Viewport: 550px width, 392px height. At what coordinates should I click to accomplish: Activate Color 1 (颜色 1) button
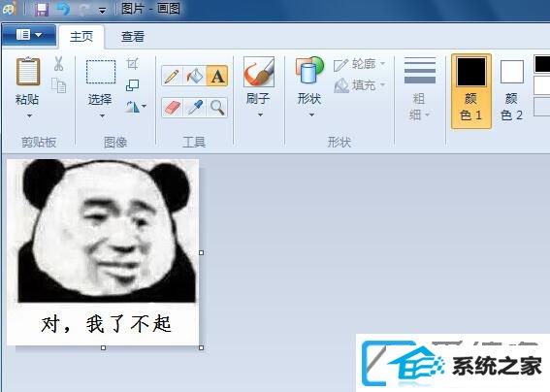[x=471, y=91]
